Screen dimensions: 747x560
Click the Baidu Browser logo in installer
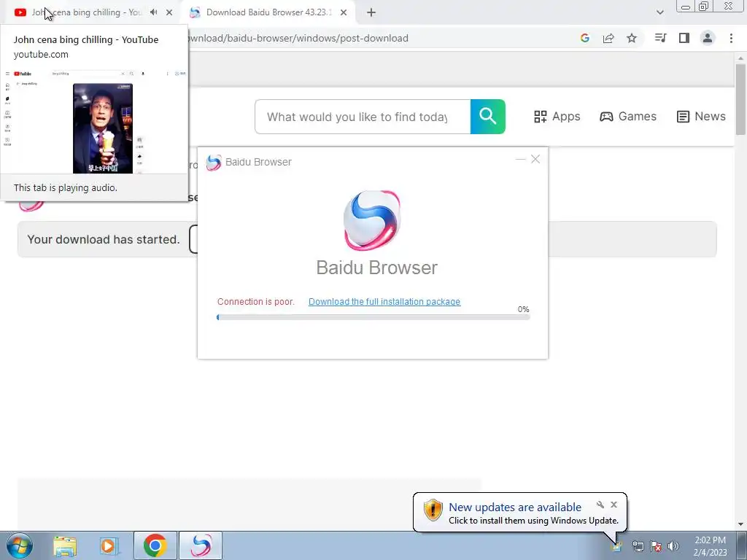pos(373,220)
